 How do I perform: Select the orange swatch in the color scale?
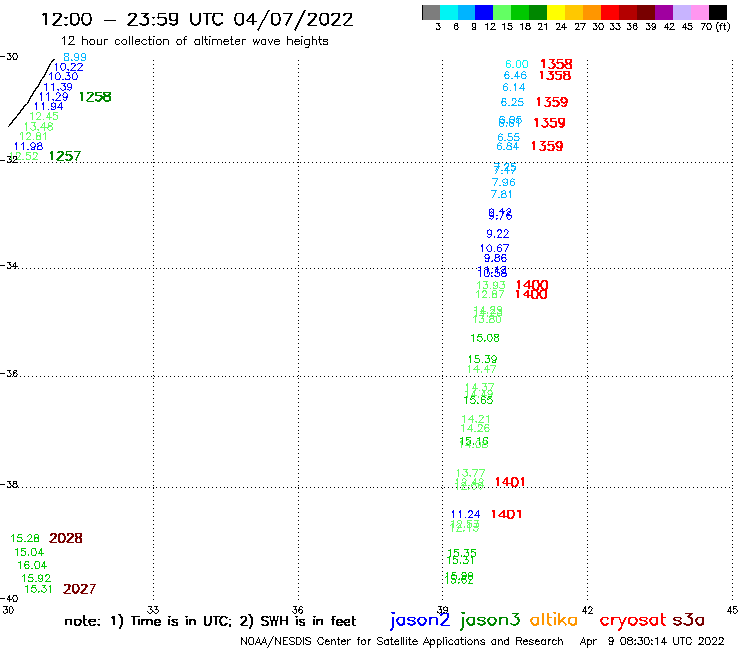[592, 12]
